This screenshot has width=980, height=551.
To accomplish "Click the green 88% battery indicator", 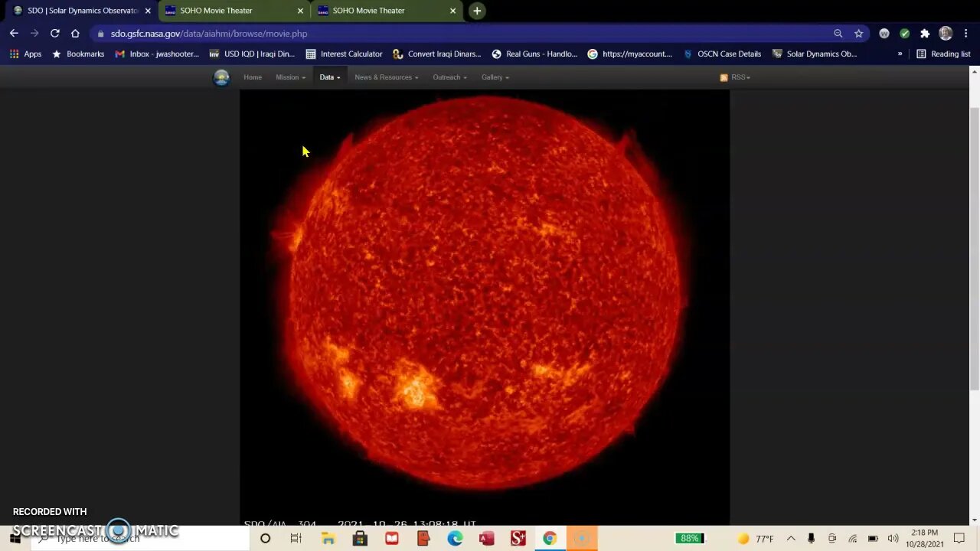I will 690,539.
